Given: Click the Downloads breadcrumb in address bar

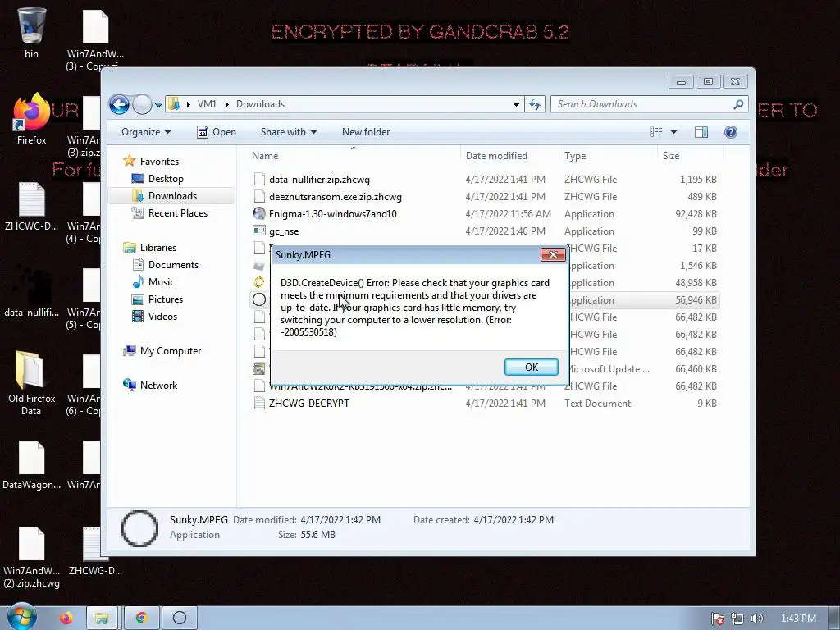Looking at the screenshot, I should point(260,104).
